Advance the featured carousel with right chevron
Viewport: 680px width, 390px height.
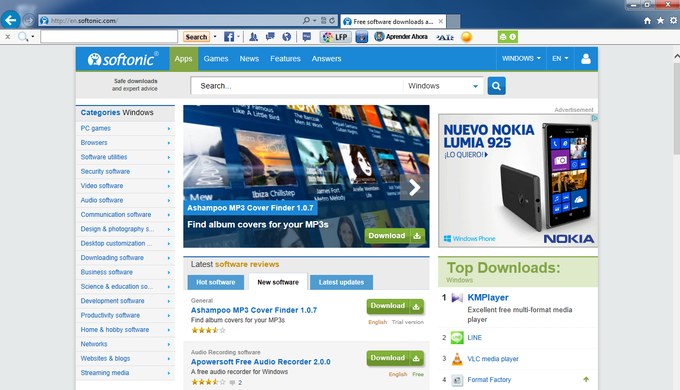(x=415, y=188)
